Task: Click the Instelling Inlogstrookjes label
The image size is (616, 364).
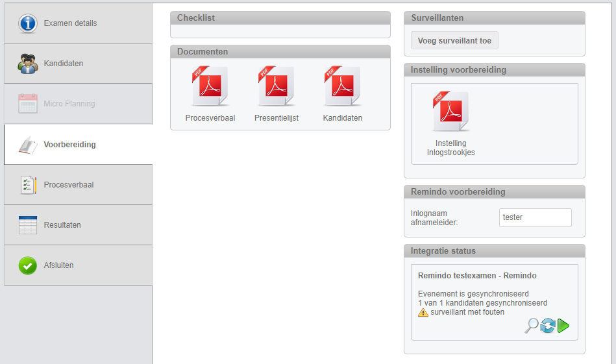Action: (x=450, y=148)
